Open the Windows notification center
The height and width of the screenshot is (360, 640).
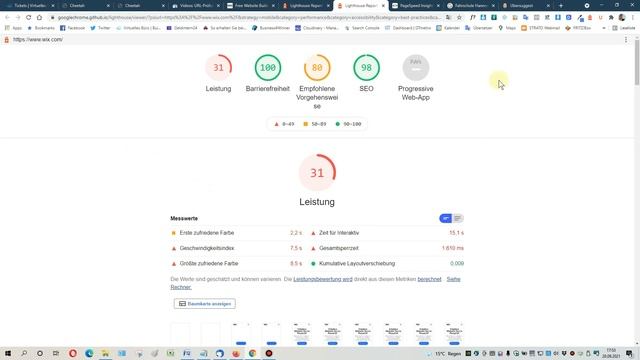[x=629, y=353]
